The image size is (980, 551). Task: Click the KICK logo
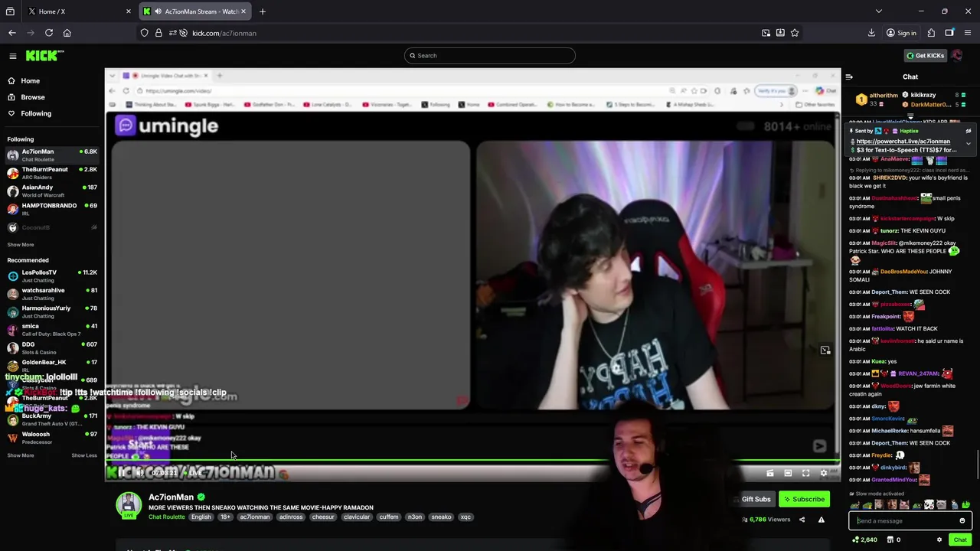click(44, 56)
